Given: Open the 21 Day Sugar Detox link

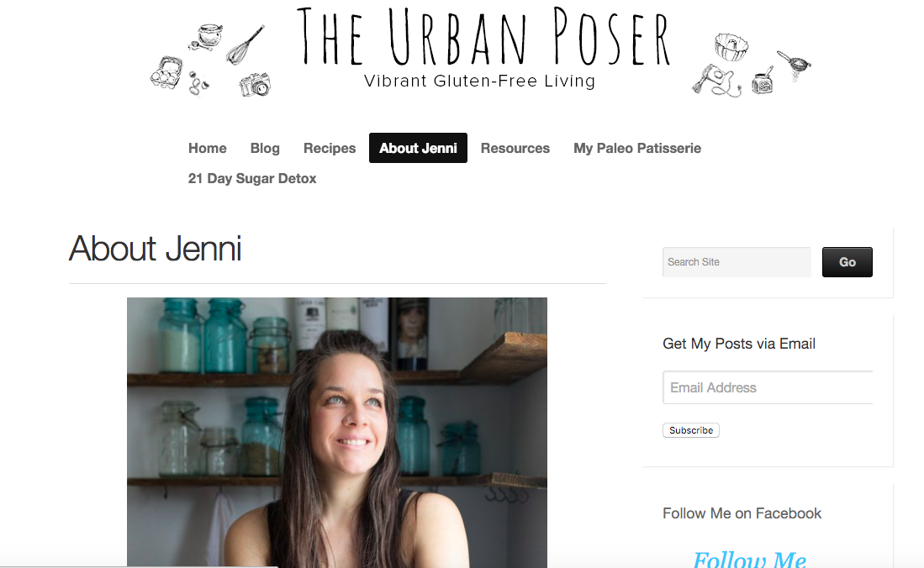Looking at the screenshot, I should (x=252, y=178).
